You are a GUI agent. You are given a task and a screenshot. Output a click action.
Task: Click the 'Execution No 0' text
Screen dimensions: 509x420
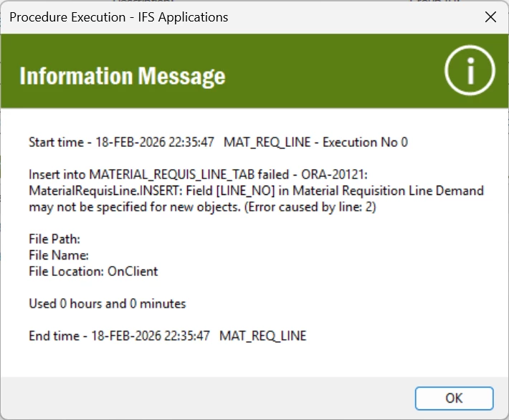click(365, 142)
